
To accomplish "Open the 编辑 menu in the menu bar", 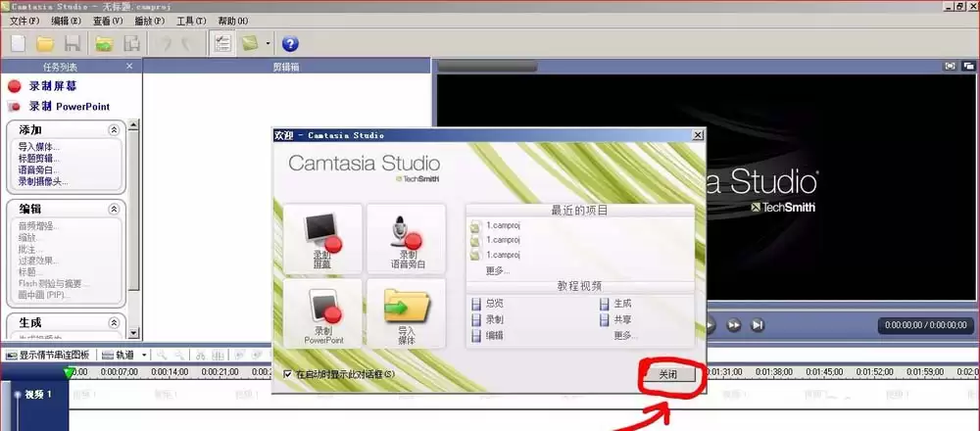I will coord(67,21).
